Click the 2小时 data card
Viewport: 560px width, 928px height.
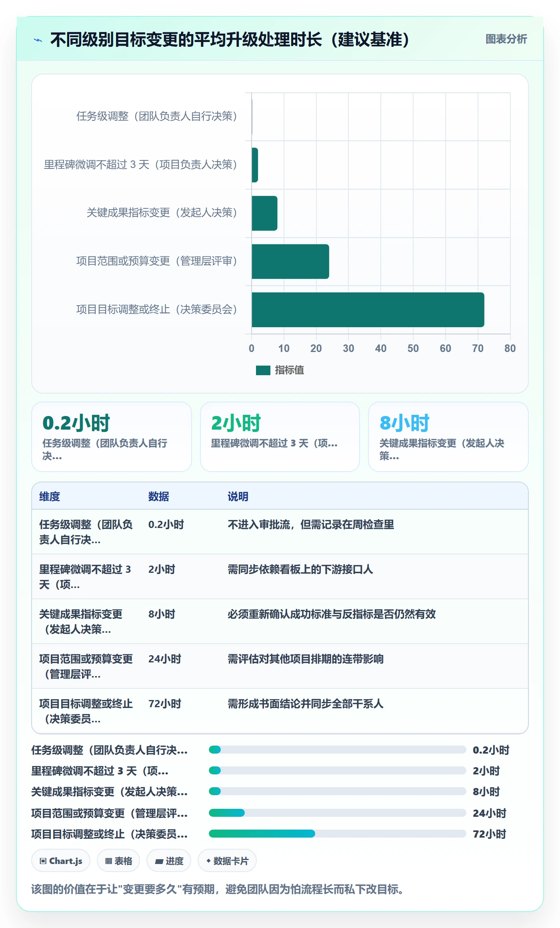(280, 437)
